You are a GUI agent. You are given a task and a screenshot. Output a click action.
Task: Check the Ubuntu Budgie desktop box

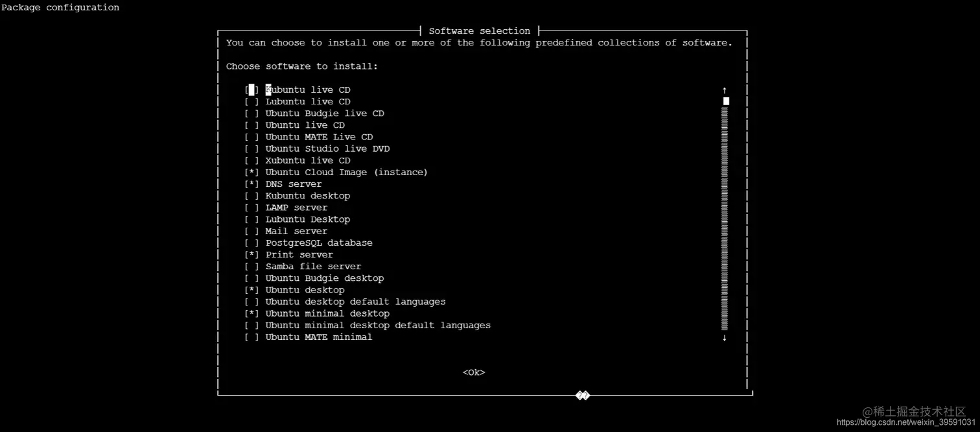click(x=252, y=278)
